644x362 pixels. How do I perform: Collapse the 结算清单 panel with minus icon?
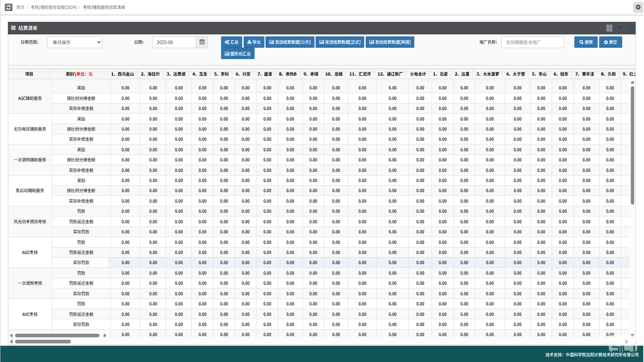click(621, 28)
